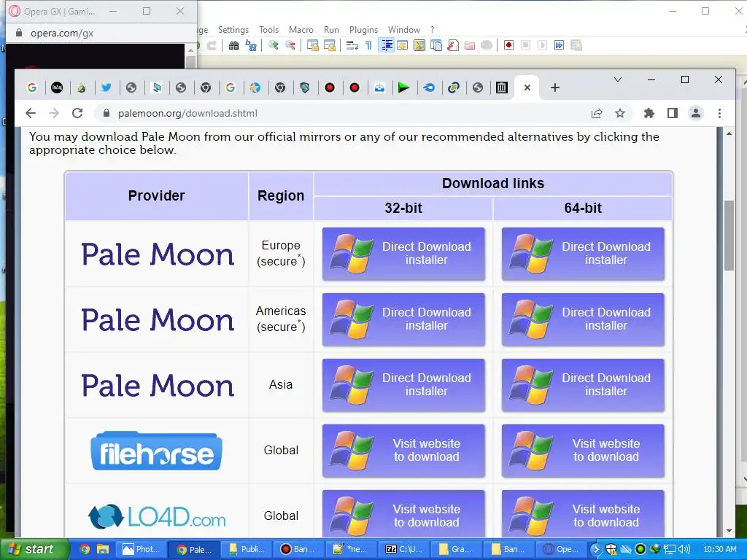Screen dimensions: 747x560
Task: Open the Macro menu in Notepad++
Action: coord(301,29)
